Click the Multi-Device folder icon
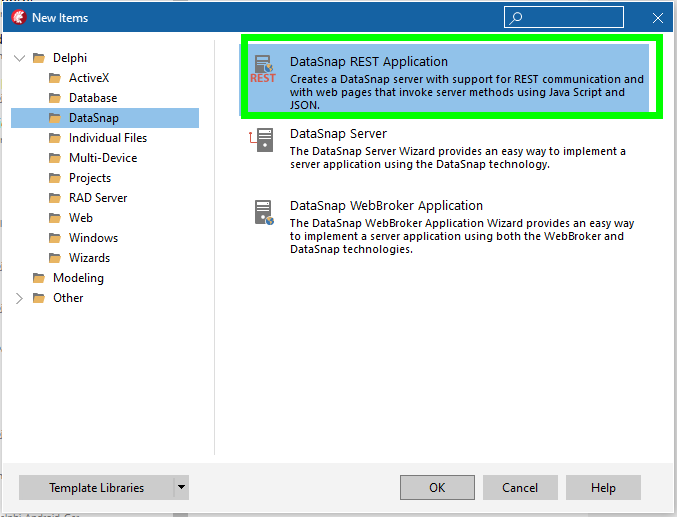Image resolution: width=677 pixels, height=517 pixels. 55,158
